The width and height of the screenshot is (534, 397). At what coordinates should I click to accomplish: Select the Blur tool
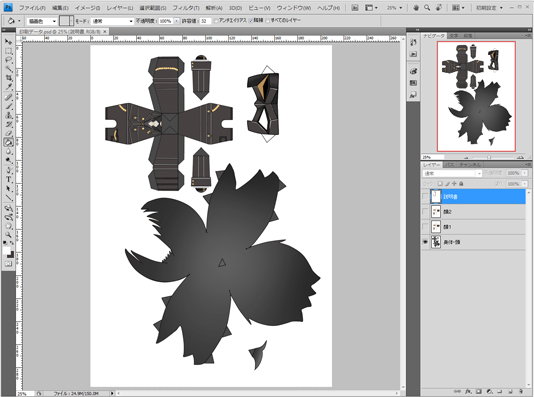(x=9, y=152)
